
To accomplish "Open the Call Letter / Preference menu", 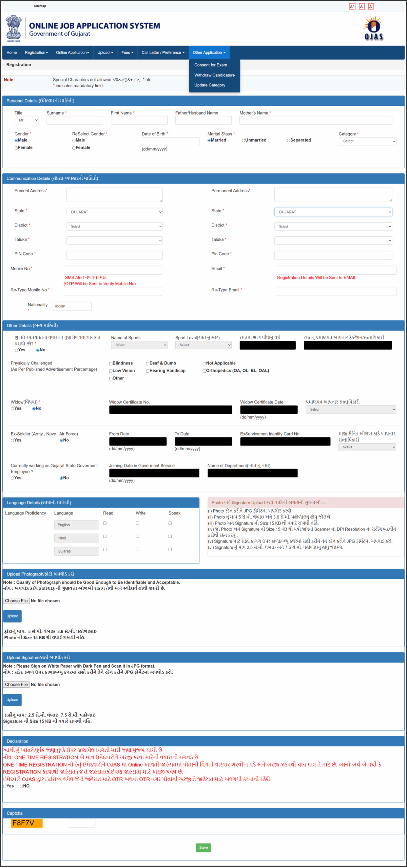I will tap(163, 53).
